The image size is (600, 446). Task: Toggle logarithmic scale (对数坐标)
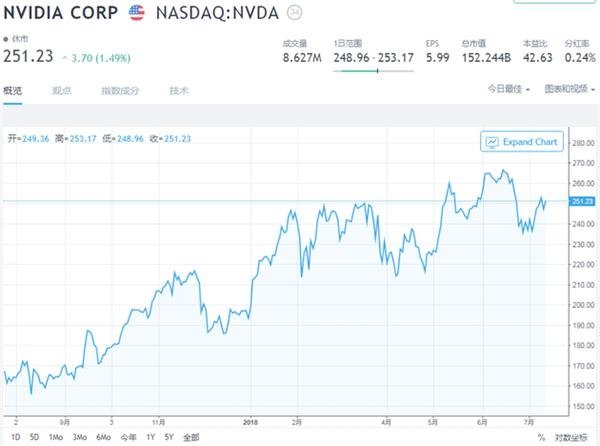(571, 437)
